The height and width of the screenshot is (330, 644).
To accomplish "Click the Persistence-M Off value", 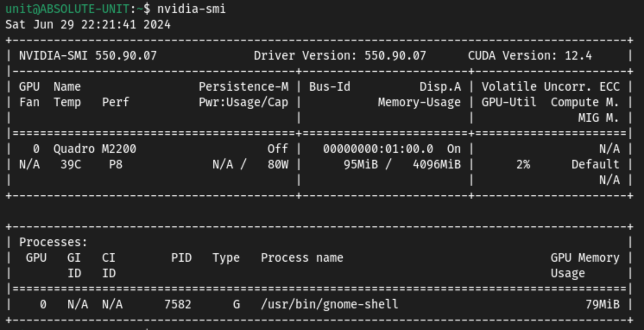I will coord(278,149).
